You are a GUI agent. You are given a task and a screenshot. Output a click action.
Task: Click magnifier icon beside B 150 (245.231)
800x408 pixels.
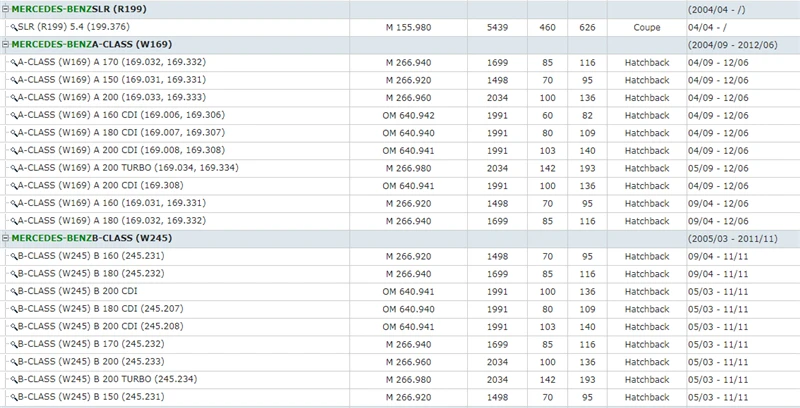pos(14,397)
